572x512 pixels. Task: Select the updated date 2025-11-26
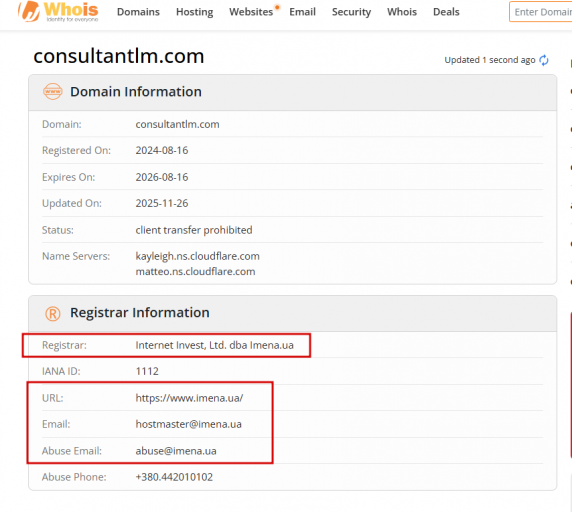162,203
